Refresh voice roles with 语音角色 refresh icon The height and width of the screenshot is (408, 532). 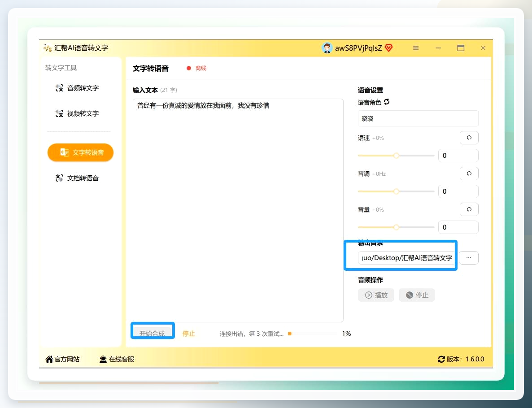387,102
